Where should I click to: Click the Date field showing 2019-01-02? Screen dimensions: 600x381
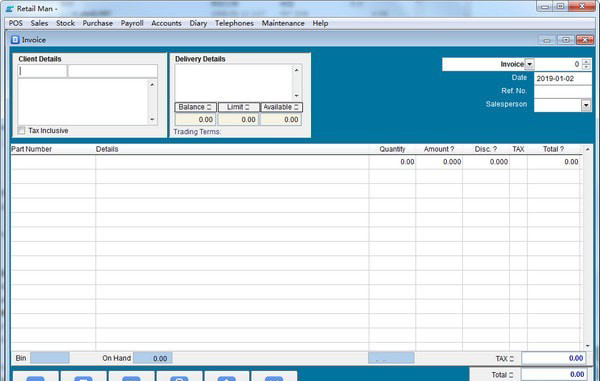[x=562, y=79]
